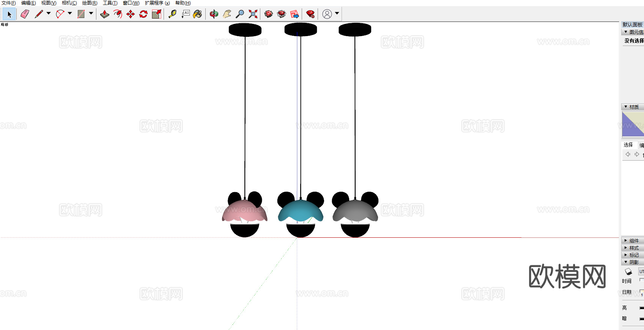Viewport: 644px width, 330px height.
Task: Click the ceiling mount above the pink lamp
Action: tap(245, 30)
